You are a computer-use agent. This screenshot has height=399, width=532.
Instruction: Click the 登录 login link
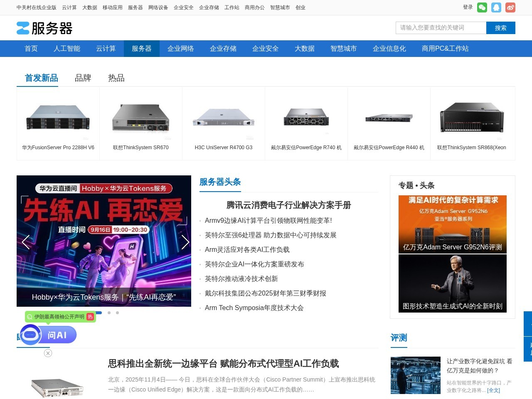point(467,7)
